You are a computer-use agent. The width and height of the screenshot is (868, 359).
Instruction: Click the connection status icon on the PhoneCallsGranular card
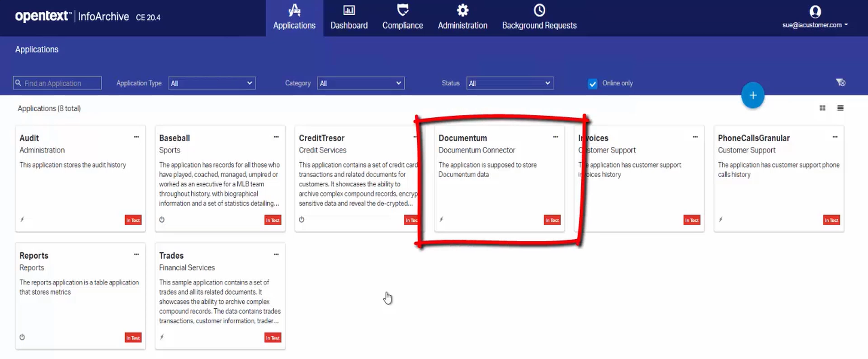(x=721, y=219)
